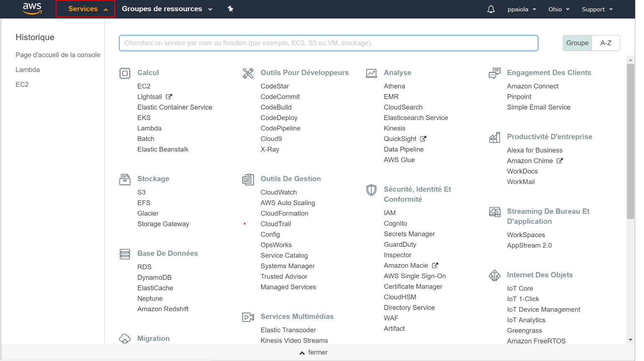Open Elastic Container Service
The height and width of the screenshot is (361, 644).
coord(175,107)
